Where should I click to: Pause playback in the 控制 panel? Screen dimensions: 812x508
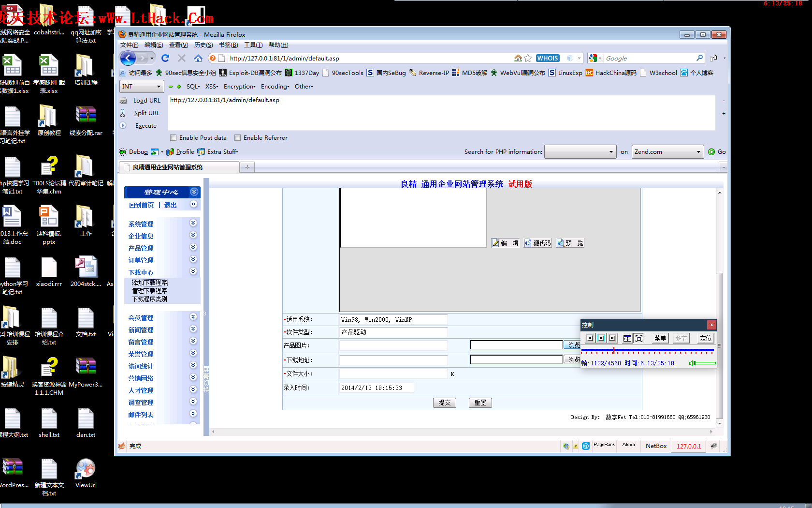(590, 338)
